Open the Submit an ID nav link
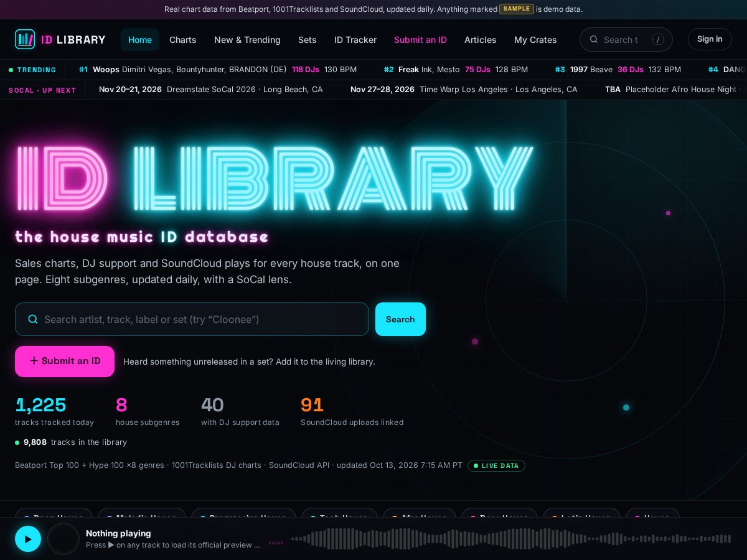 (420, 39)
